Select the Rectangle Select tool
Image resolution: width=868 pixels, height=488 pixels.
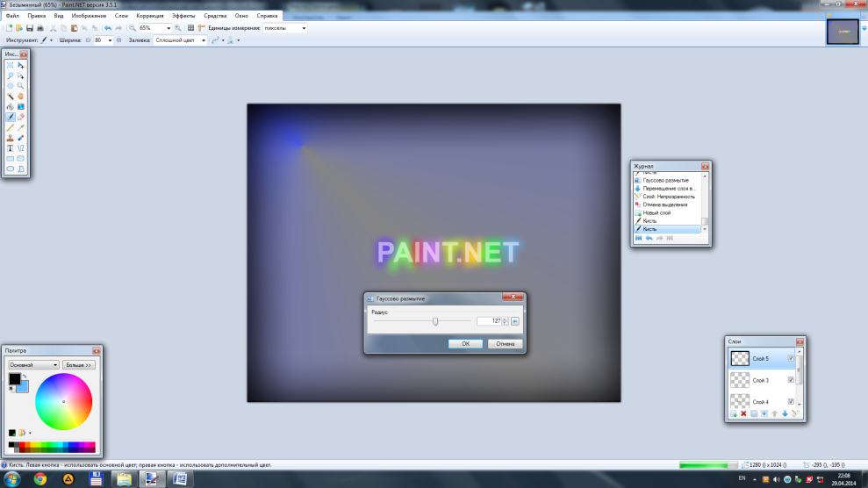tap(10, 65)
